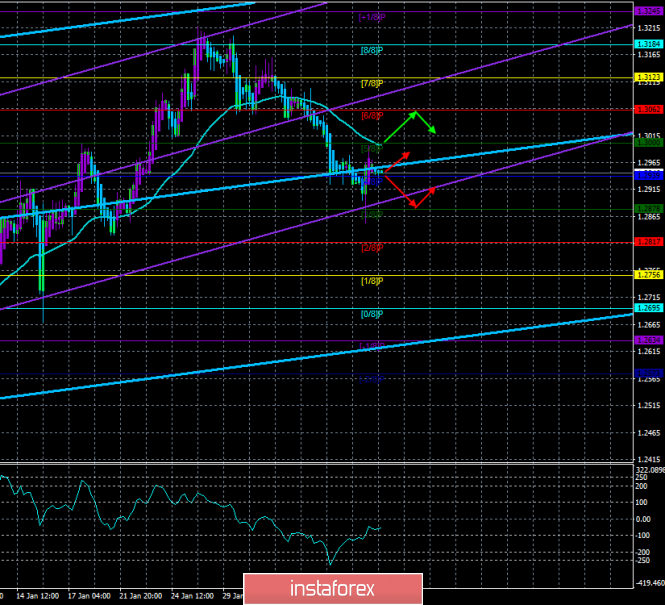The image size is (665, 605).
Task: Click the 1.2615 price axis value
Action: point(649,351)
